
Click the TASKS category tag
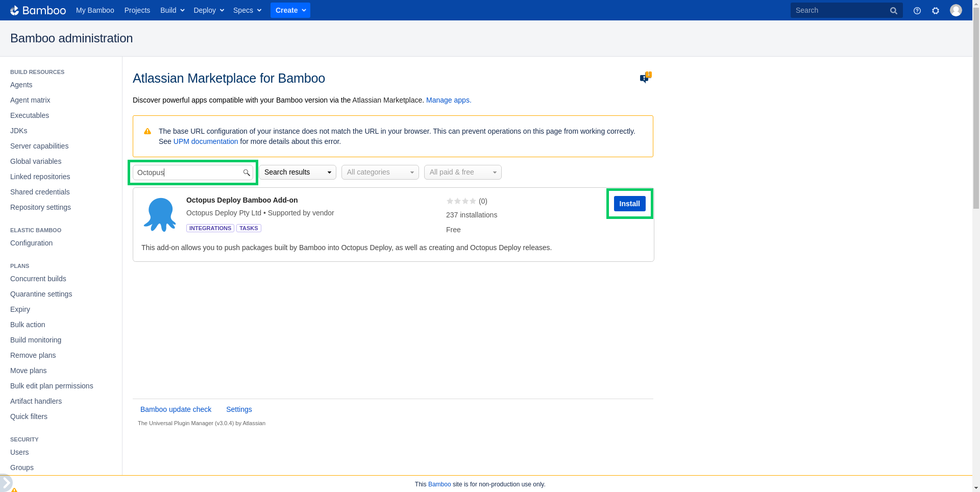tap(249, 228)
